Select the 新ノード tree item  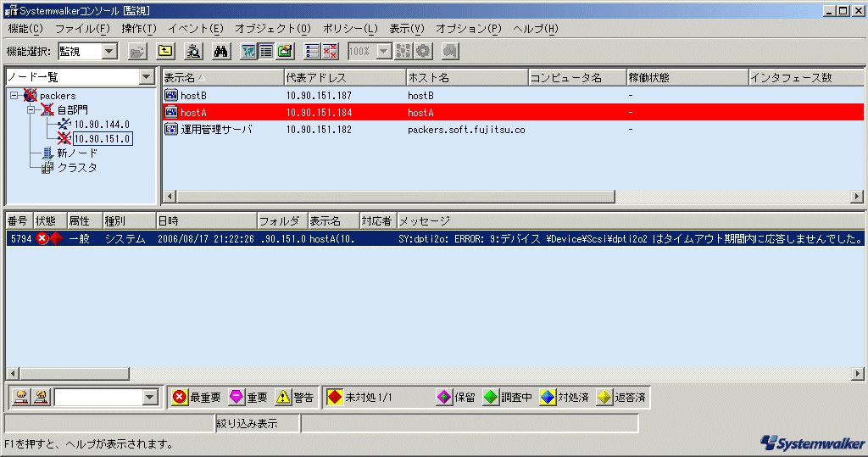pos(77,153)
